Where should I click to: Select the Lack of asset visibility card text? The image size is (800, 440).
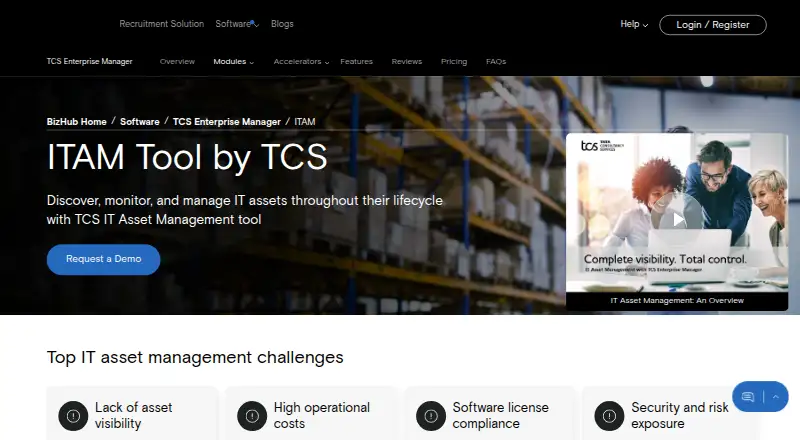133,415
